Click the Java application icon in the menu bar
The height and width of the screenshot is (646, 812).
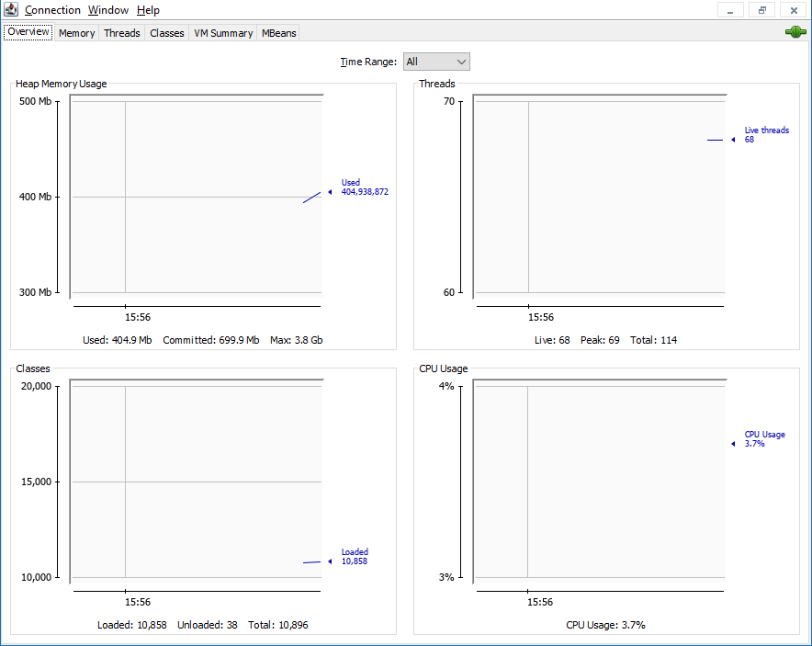12,10
